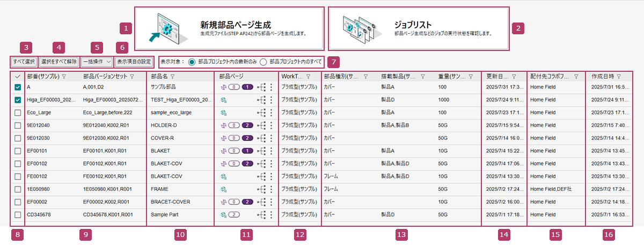Open the three-dot menu for Sample Part
This screenshot has height=245, width=644.
click(x=272, y=215)
